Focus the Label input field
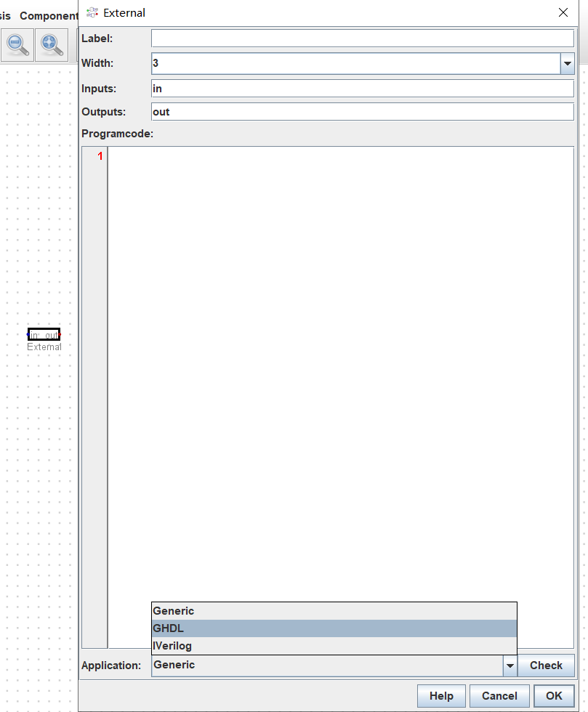The height and width of the screenshot is (712, 588). pos(362,38)
